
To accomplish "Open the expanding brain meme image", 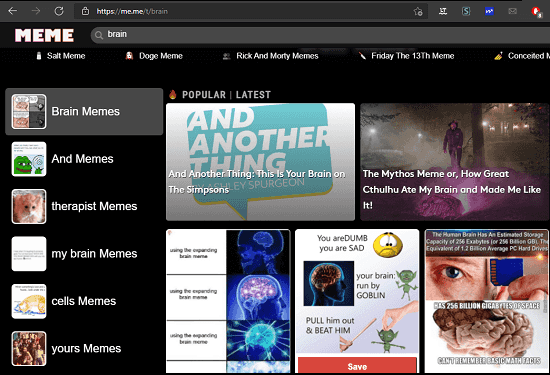I will tap(228, 301).
